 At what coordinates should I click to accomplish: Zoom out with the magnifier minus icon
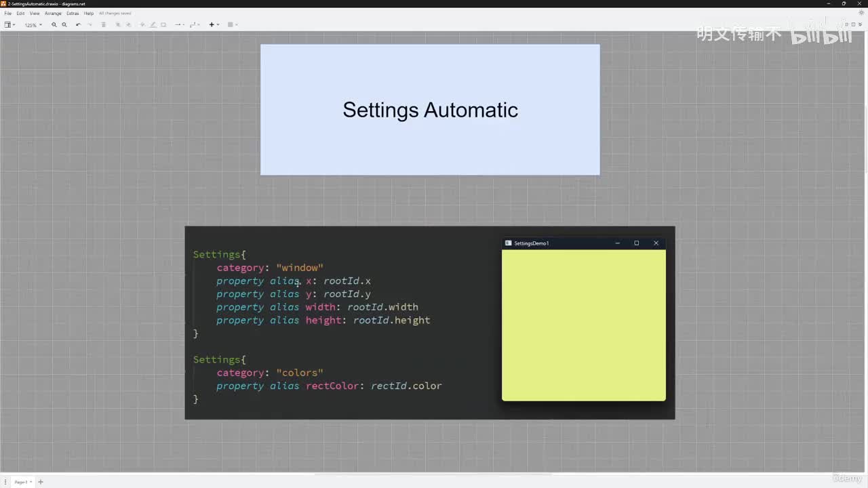click(x=64, y=25)
